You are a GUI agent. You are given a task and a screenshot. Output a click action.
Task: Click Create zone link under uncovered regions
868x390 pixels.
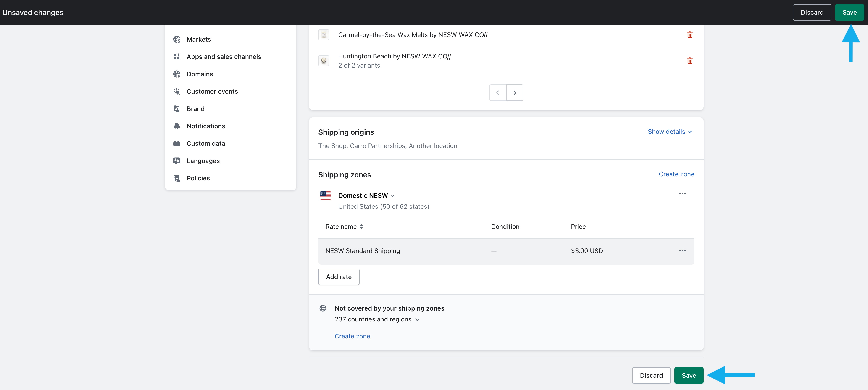(352, 336)
